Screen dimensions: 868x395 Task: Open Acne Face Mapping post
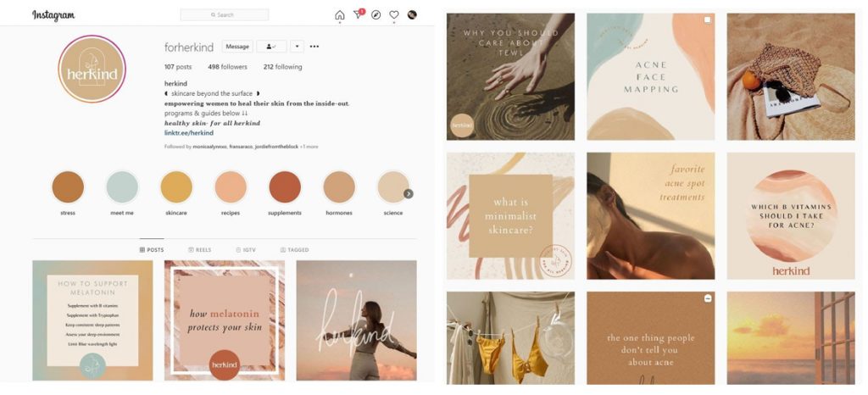650,76
